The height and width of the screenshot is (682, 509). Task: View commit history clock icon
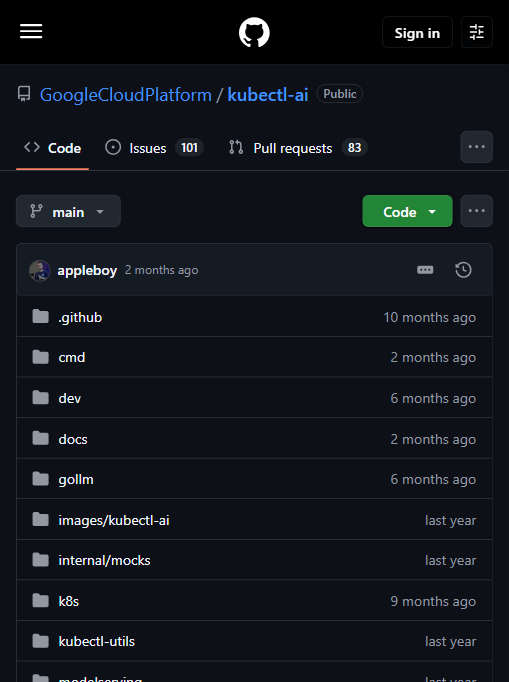(463, 270)
